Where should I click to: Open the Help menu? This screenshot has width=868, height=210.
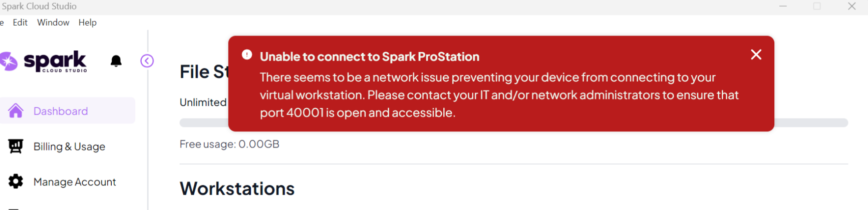click(87, 22)
